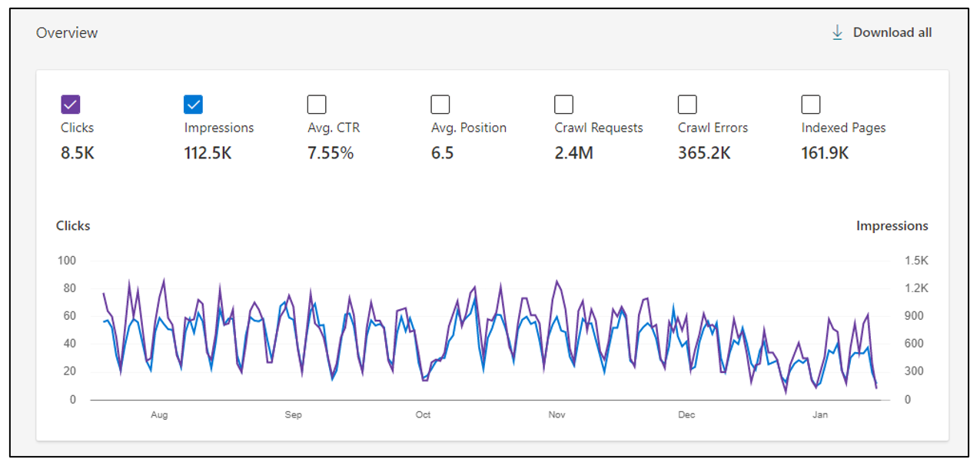Click the Impressions metric label under checkbox
Screen dimensions: 980x469
[219, 128]
